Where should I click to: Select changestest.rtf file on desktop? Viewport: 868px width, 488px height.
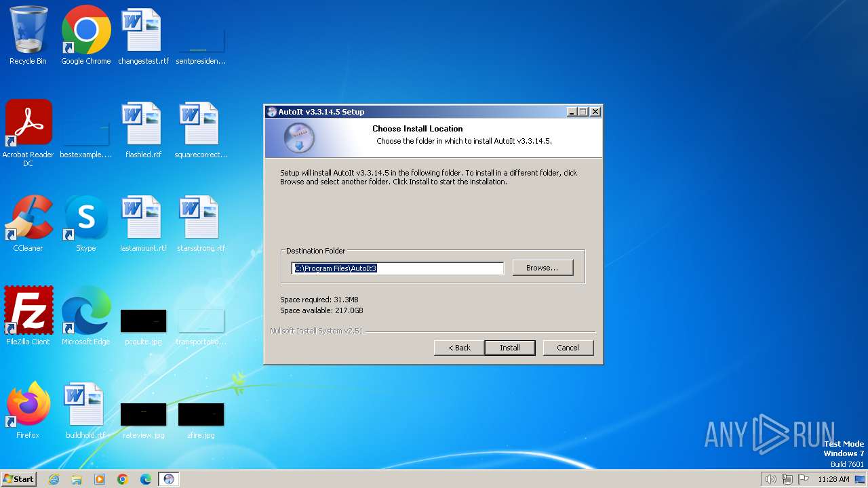tap(143, 36)
